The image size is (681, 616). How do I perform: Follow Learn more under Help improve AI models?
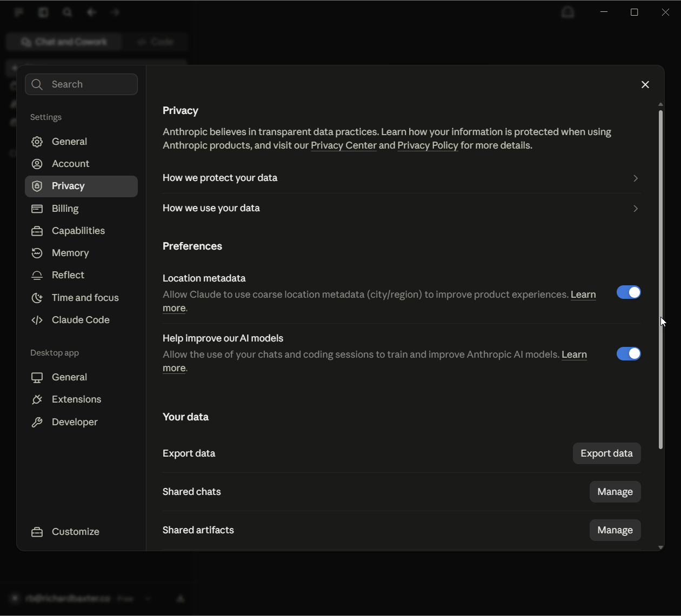pyautogui.click(x=574, y=354)
